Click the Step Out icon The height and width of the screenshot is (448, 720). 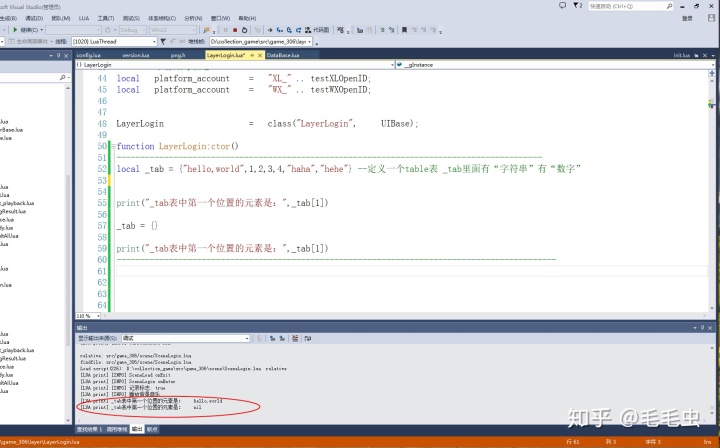(x=298, y=30)
